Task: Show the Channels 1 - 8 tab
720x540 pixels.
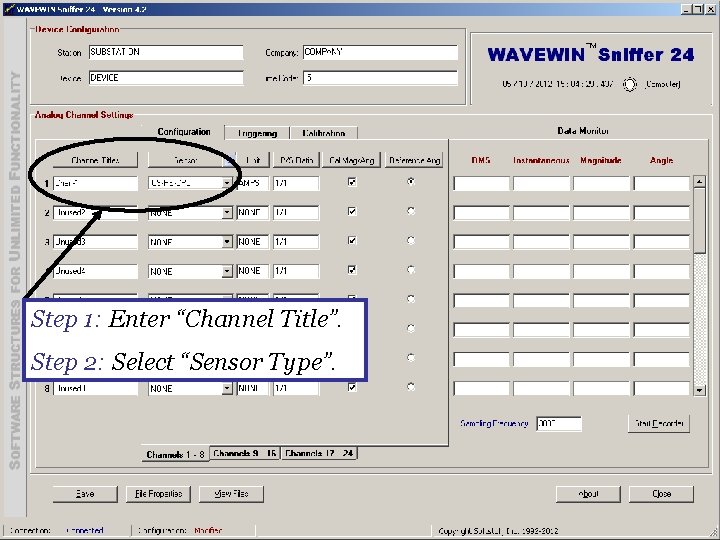Action: tap(175, 455)
